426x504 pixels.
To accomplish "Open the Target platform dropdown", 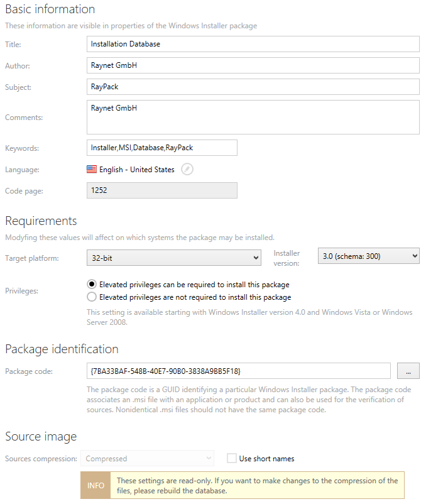I will 173,256.
